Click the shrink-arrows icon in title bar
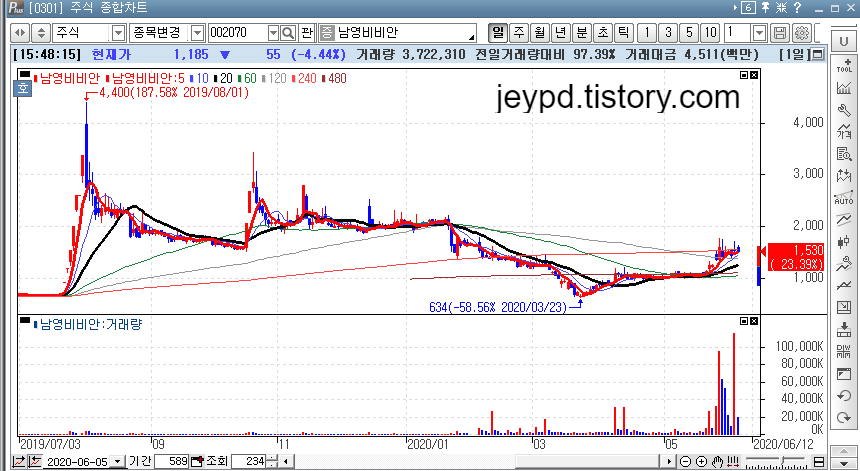This screenshot has height=471, width=860. point(782,8)
